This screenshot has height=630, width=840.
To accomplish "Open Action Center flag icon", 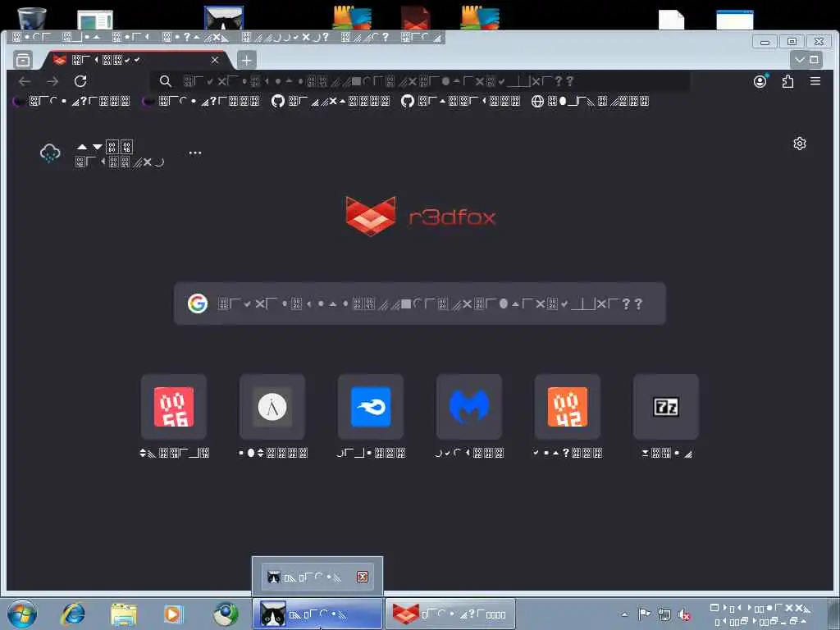I will coord(644,614).
